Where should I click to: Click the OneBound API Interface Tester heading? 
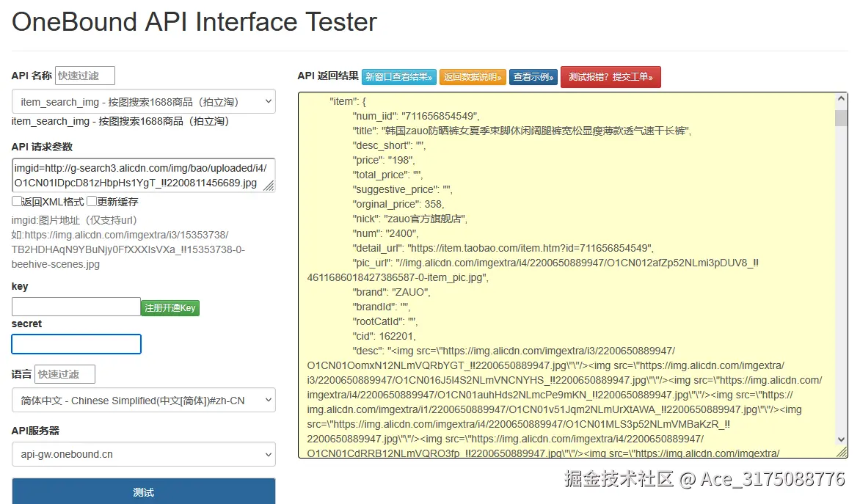coord(194,22)
